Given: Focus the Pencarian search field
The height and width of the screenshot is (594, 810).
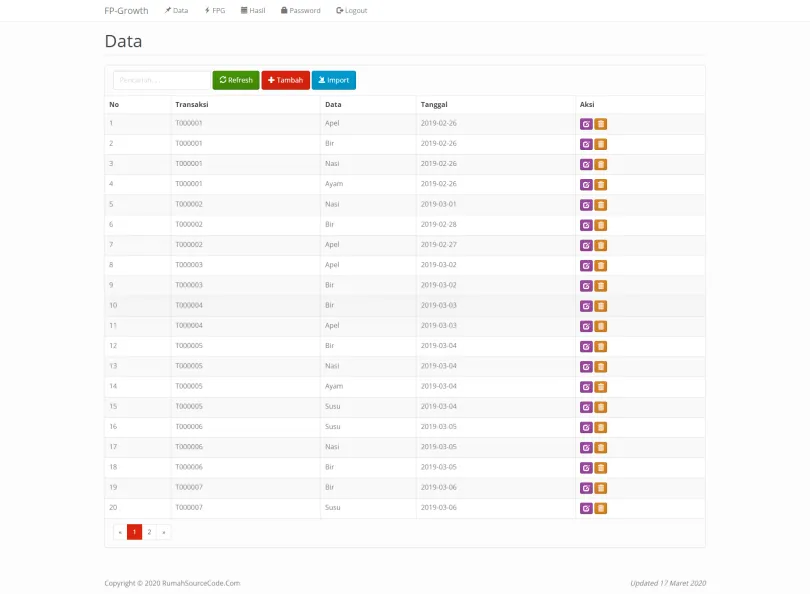Looking at the screenshot, I should 160,80.
